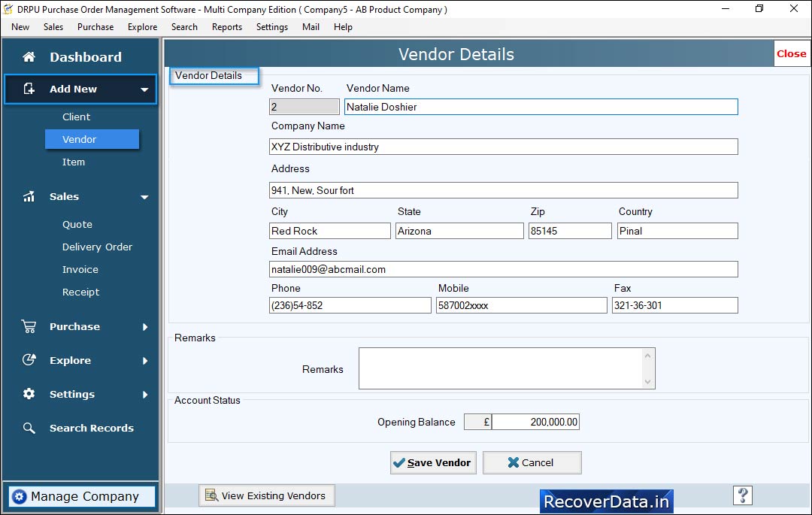Open Delivery Order under Sales
Screen dimensions: 812x515
tap(97, 247)
